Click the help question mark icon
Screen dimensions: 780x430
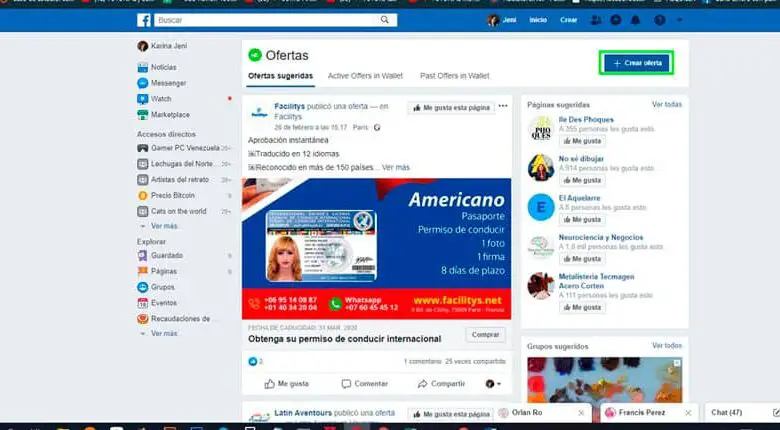[660, 20]
